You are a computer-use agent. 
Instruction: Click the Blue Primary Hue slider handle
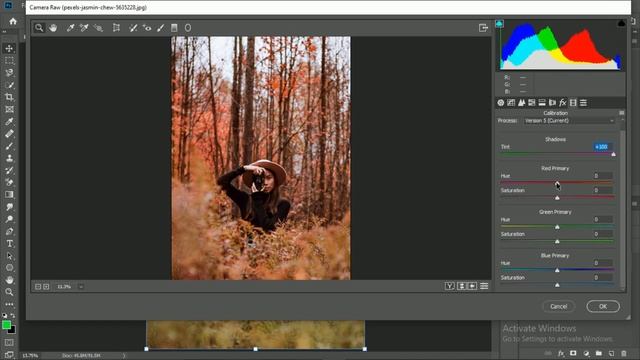click(x=557, y=270)
